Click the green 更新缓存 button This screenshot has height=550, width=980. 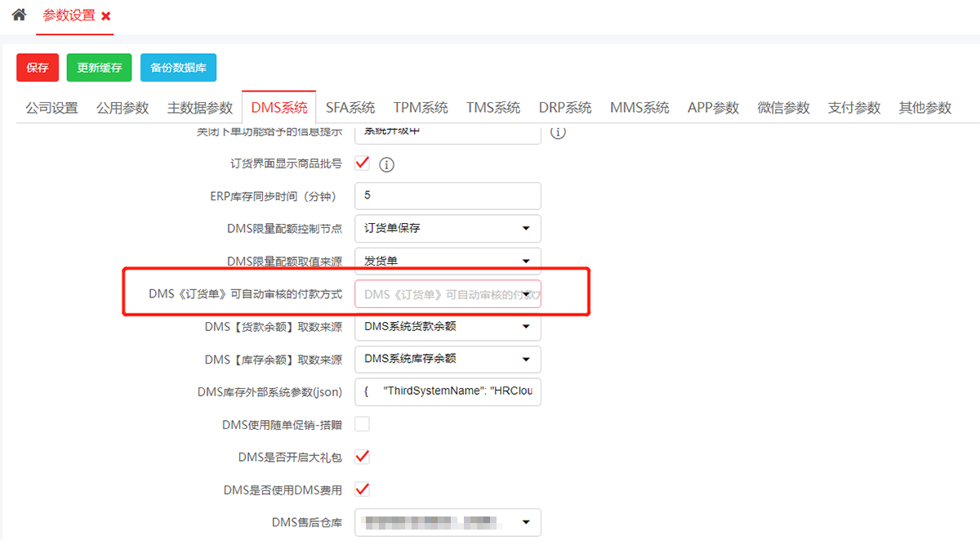[x=99, y=68]
